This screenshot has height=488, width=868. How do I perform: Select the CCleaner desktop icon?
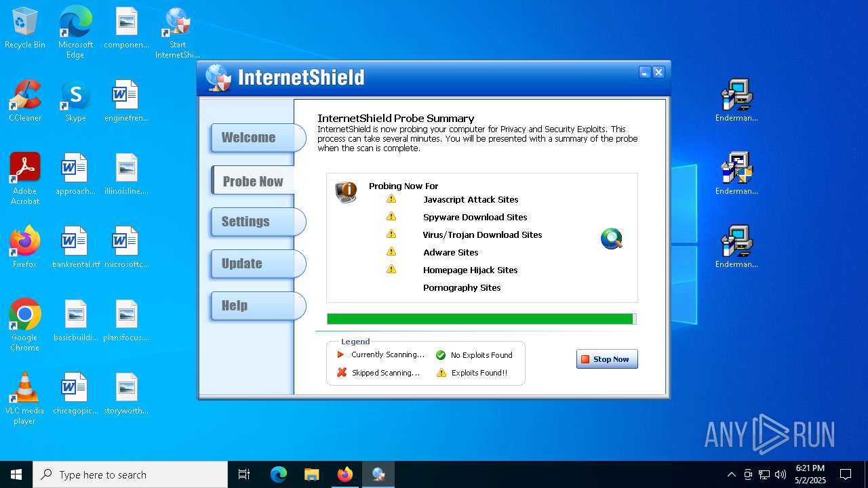tap(25, 102)
